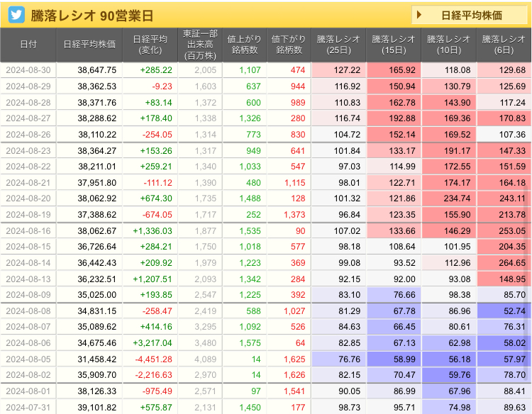Click the volume value 3,480
The image size is (532, 414).
pyautogui.click(x=205, y=343)
